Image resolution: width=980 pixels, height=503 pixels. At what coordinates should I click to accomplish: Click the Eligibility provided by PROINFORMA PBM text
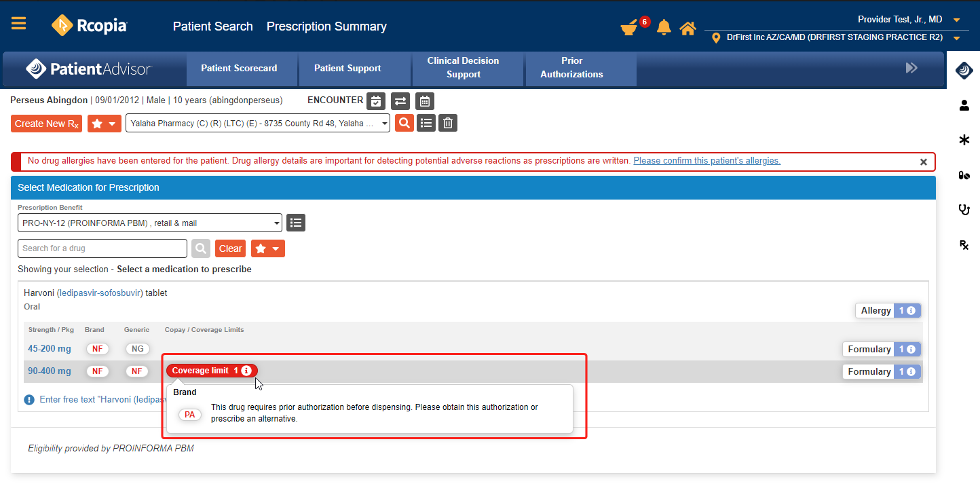pyautogui.click(x=111, y=448)
